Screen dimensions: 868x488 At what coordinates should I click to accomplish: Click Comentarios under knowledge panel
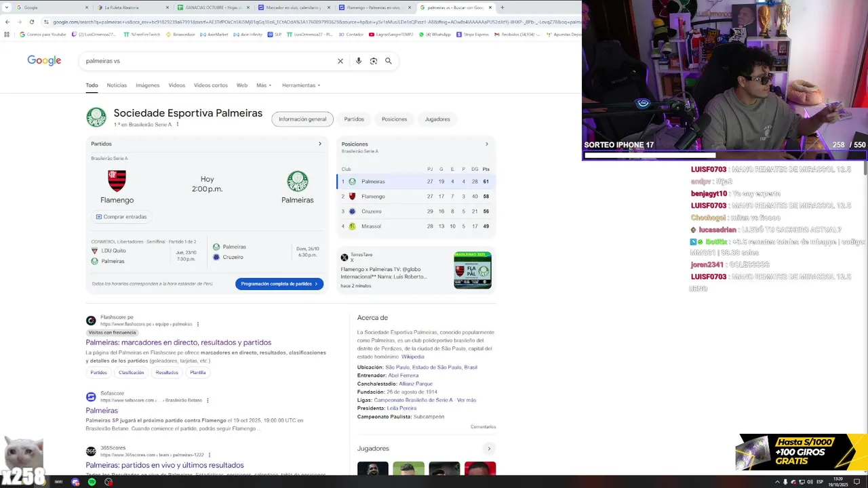483,427
